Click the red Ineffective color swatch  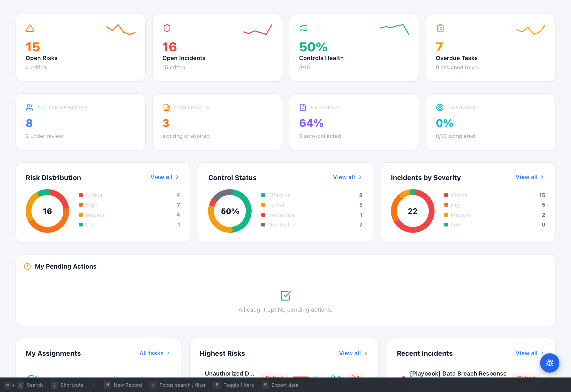pos(264,215)
